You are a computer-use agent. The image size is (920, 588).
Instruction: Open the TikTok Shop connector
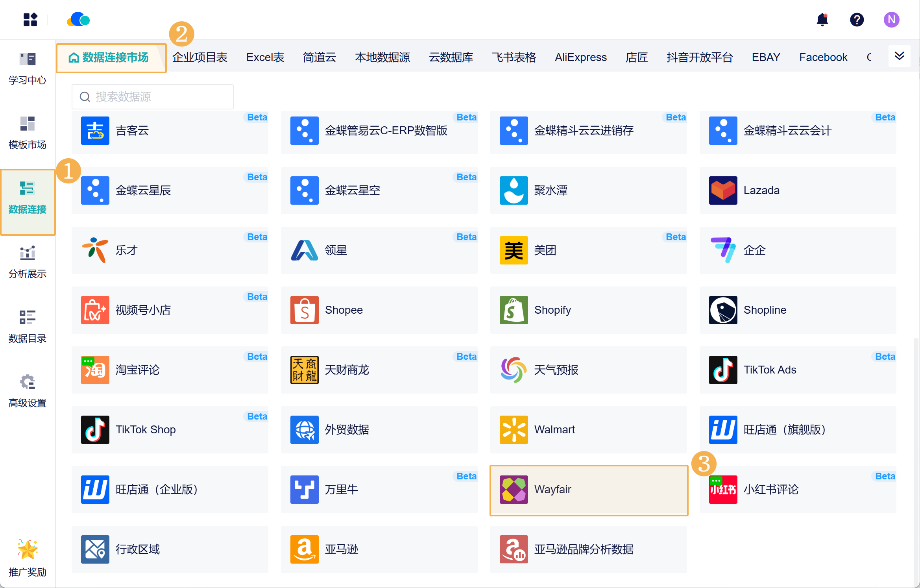point(170,430)
